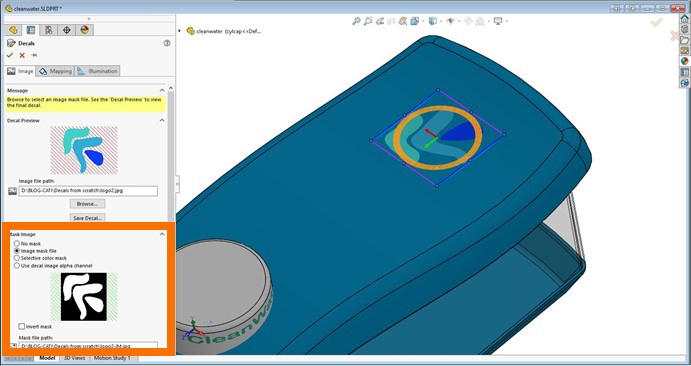Open Display Style cube icon

pyautogui.click(x=433, y=21)
